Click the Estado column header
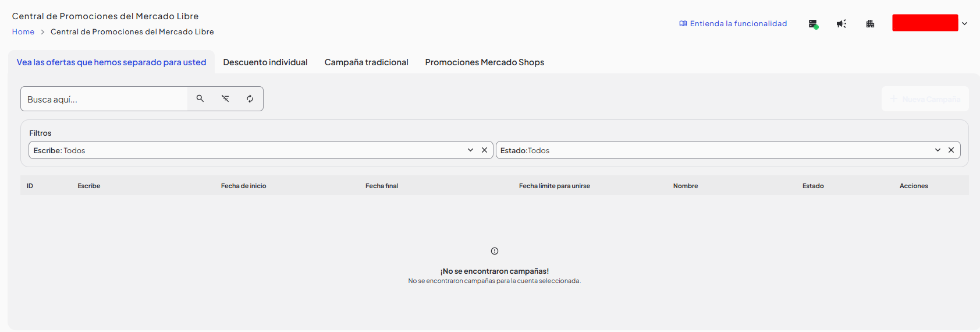 pos(813,186)
